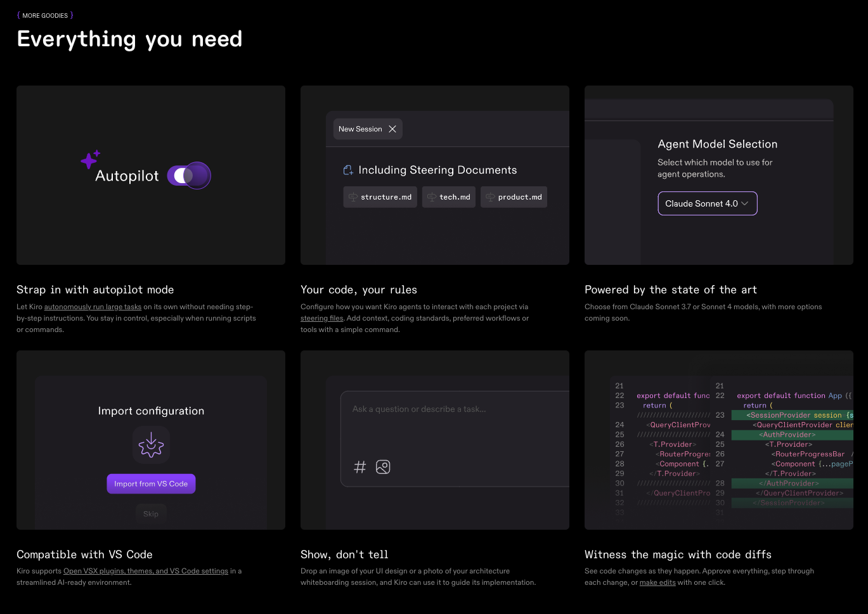Click the steering documents file icon
Viewport: 868px width, 614px height.
[x=348, y=170]
